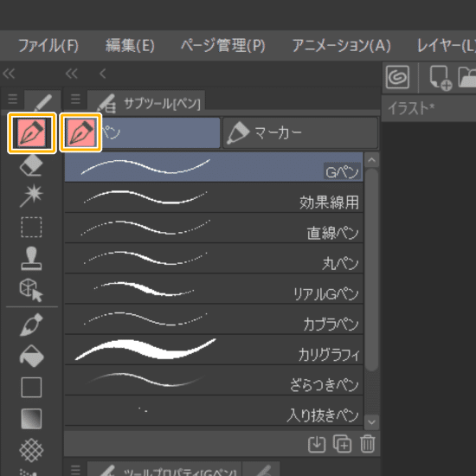The image size is (476, 476).
Task: Select the サブツール[ペン] palette tab
Action: [x=146, y=102]
